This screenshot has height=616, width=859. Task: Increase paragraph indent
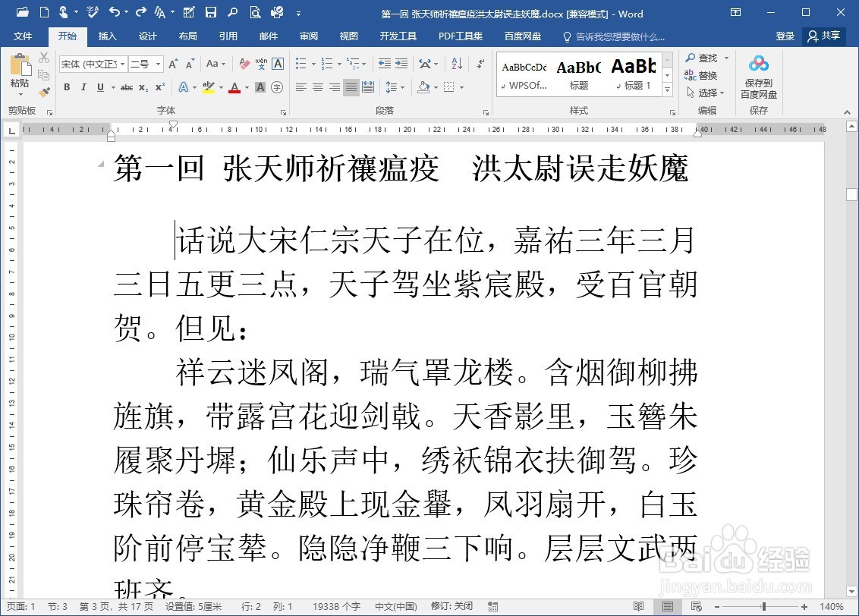pyautogui.click(x=401, y=64)
